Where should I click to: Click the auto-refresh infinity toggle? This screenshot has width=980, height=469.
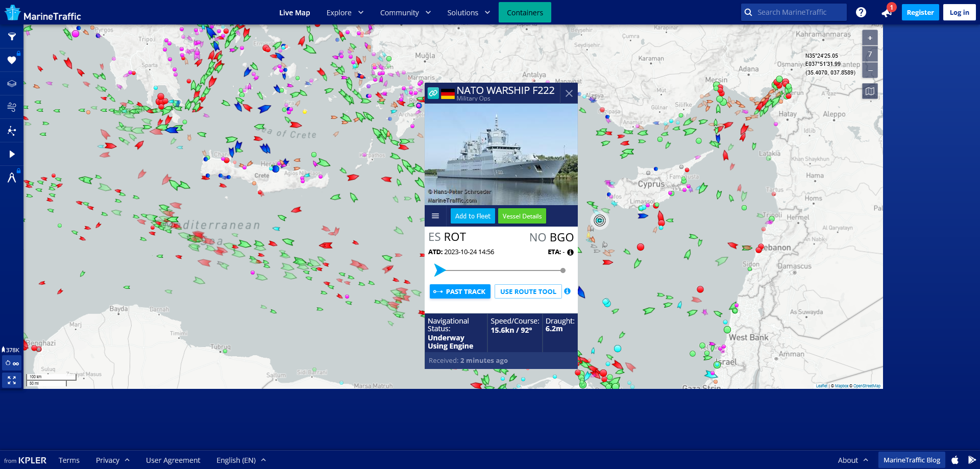12,363
